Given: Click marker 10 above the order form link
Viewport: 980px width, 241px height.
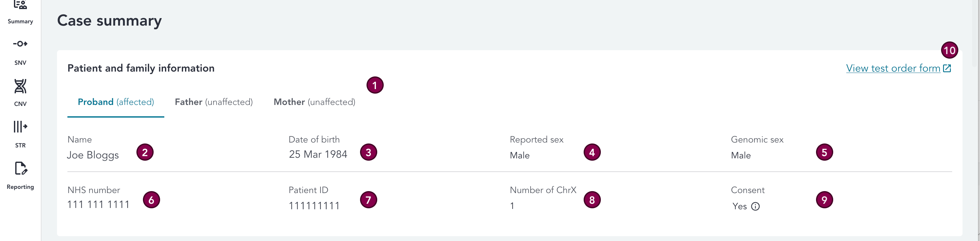Looking at the screenshot, I should 949,50.
